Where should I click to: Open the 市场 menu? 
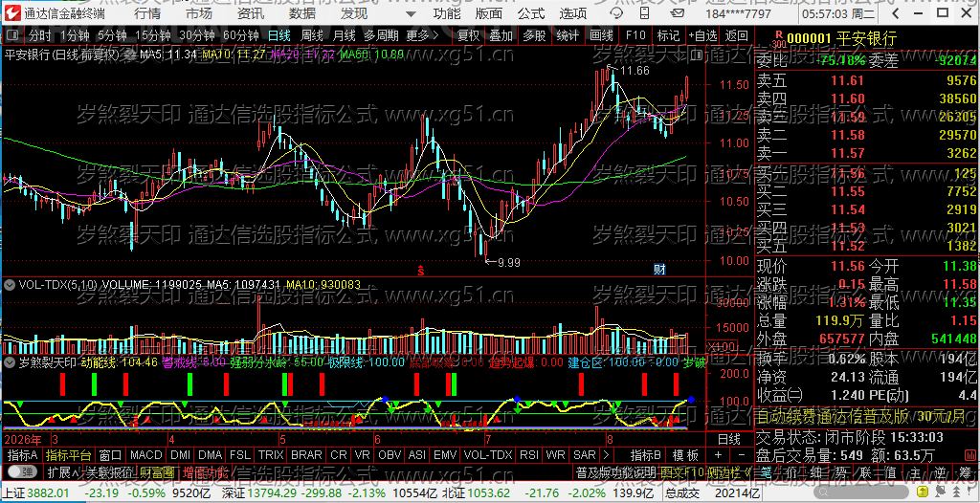point(199,13)
